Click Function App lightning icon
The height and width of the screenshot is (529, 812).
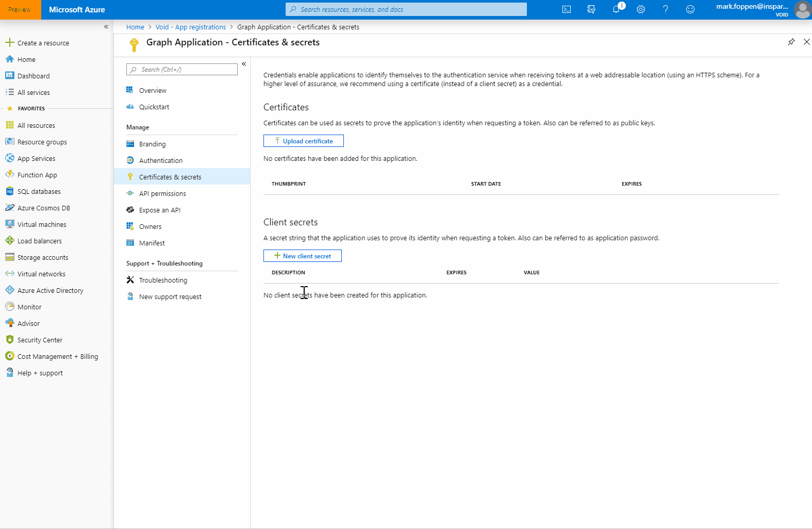pos(9,175)
